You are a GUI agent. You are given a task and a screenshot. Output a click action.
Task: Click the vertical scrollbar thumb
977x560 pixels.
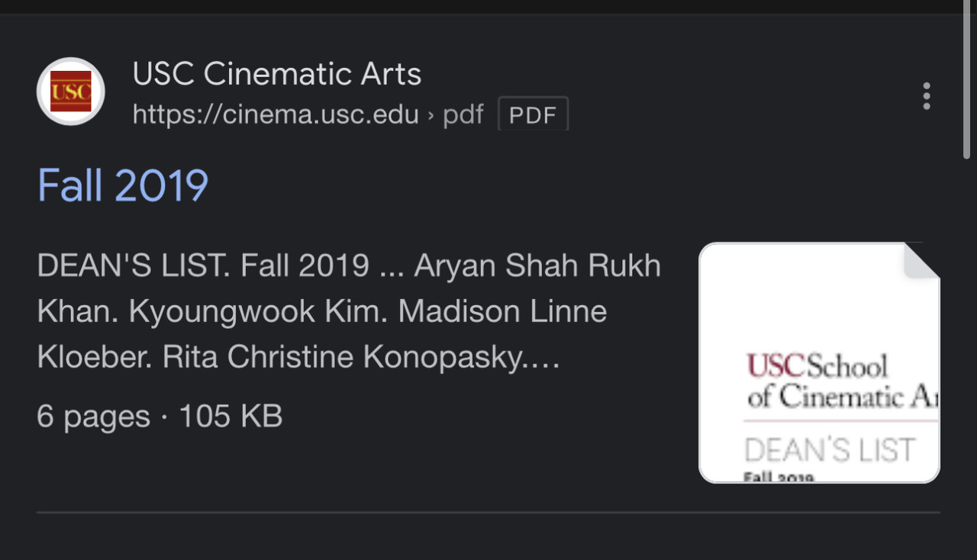[968, 80]
